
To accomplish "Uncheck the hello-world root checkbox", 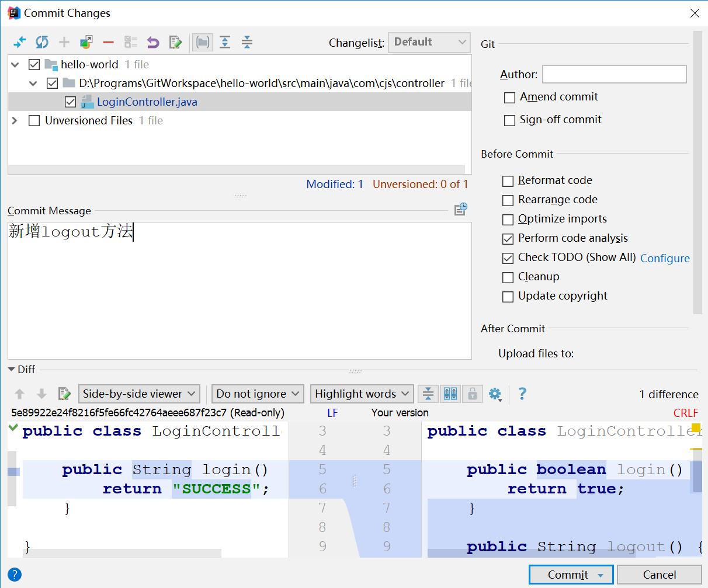I will click(x=34, y=64).
